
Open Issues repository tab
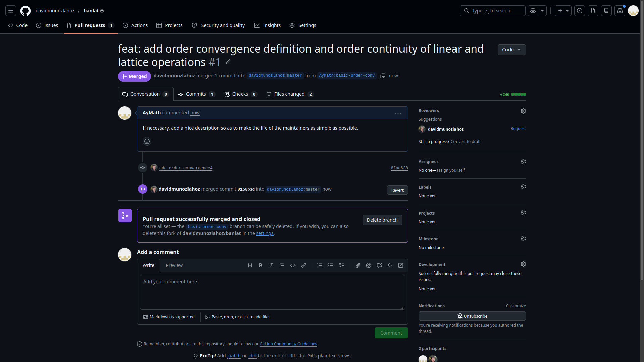pyautogui.click(x=47, y=25)
